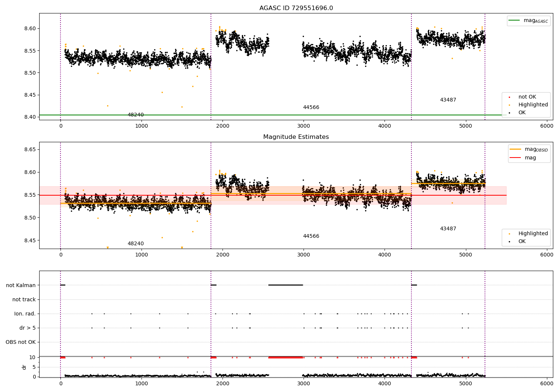Click the rotated 'dr' y-axis label
This screenshot has height=392, width=560.
tap(24, 367)
